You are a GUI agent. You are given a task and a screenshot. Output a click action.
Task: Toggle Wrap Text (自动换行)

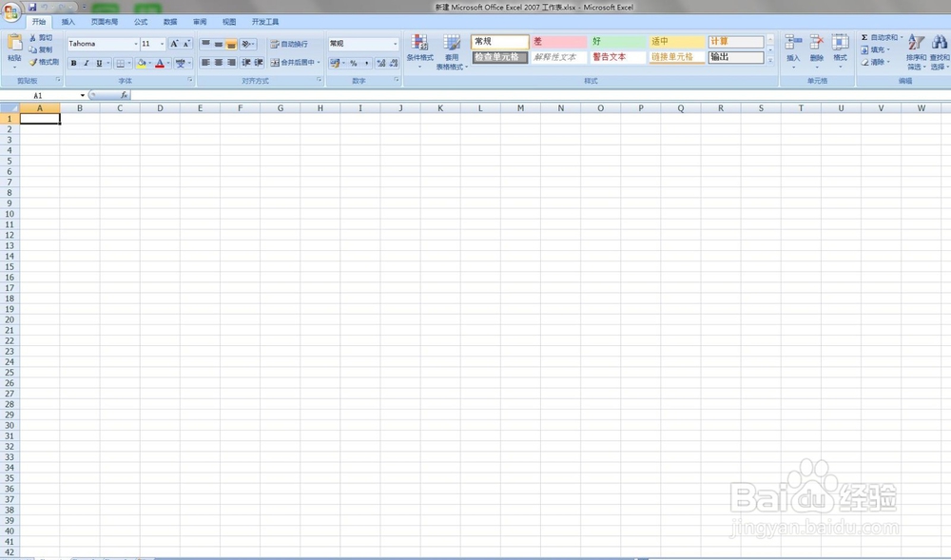pyautogui.click(x=289, y=44)
